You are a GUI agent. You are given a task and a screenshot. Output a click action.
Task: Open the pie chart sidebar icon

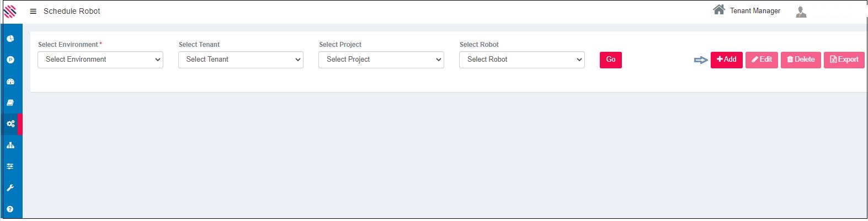click(x=10, y=39)
